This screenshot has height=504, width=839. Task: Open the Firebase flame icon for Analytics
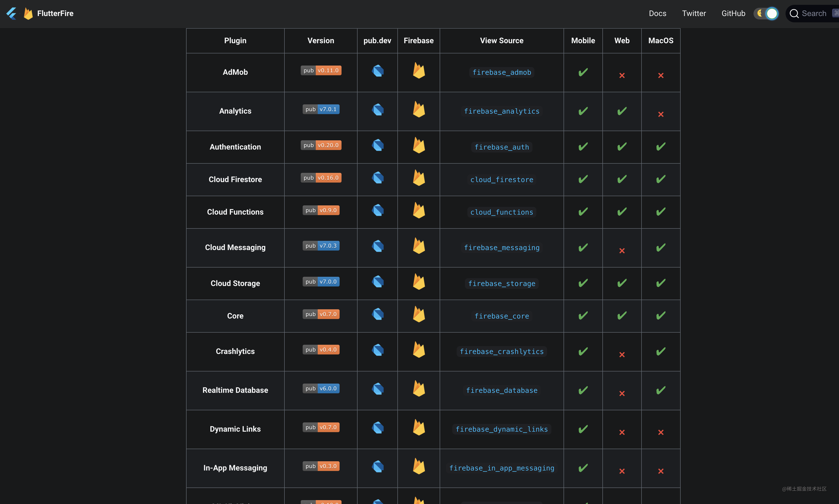tap(419, 109)
